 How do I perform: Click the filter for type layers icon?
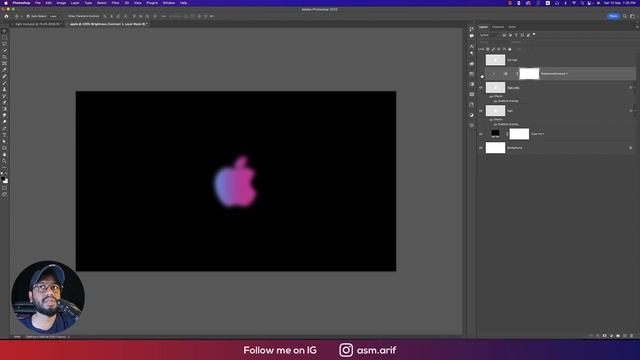(x=516, y=35)
